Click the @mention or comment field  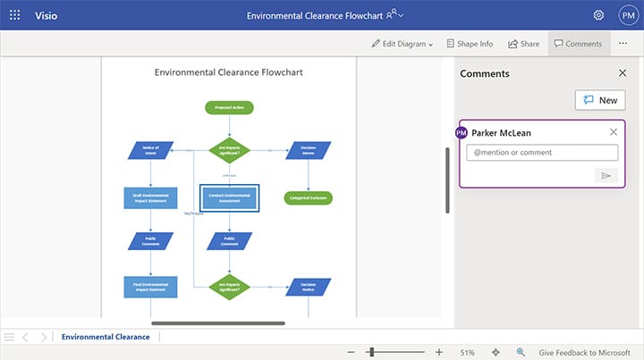(540, 153)
